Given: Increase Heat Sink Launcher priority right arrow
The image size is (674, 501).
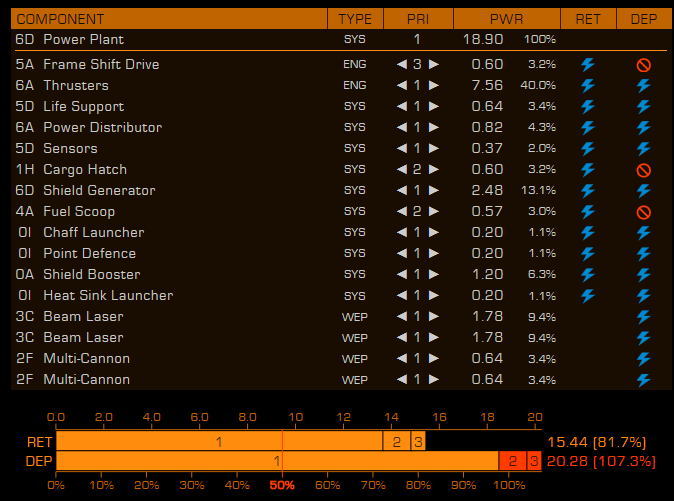Looking at the screenshot, I should (434, 296).
